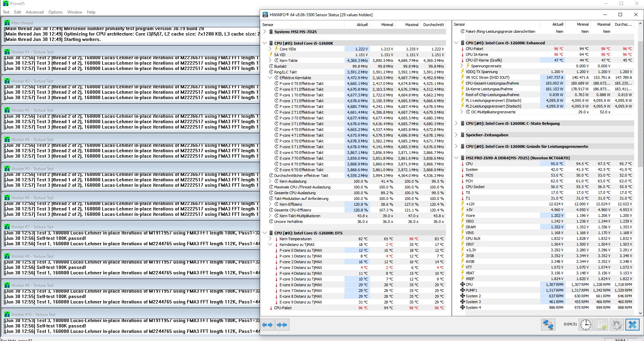Open HWiNFO sensor settings gear icon
Image resolution: width=644 pixels, height=341 pixels.
[x=617, y=325]
